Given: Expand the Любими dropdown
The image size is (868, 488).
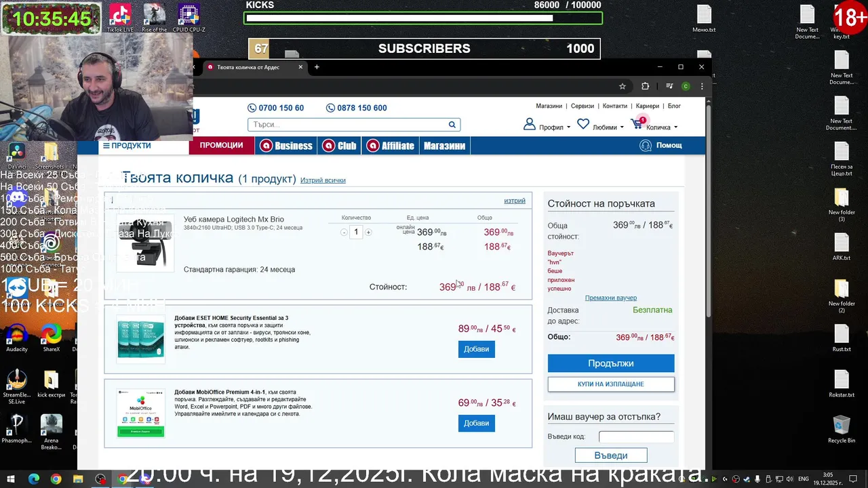Looking at the screenshot, I should (x=608, y=127).
